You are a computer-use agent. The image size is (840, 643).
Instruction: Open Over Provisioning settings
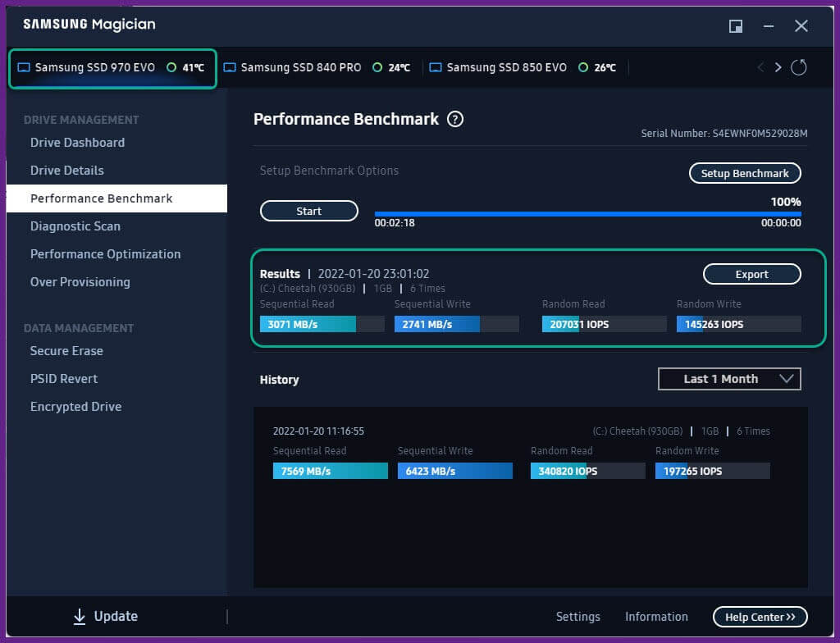[x=80, y=282]
